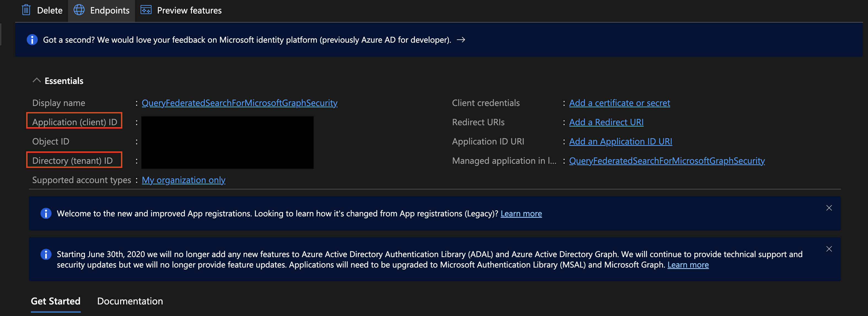Click Add a certificate or secret
Viewport: 868px width, 316px height.
(619, 103)
